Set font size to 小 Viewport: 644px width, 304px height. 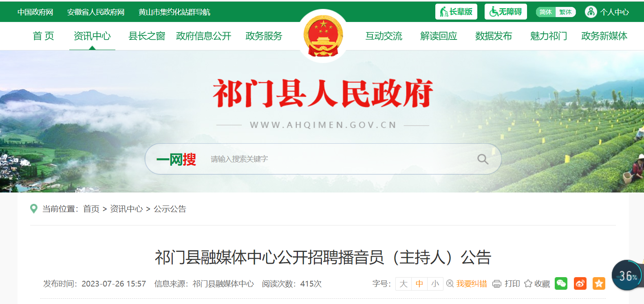coord(435,284)
